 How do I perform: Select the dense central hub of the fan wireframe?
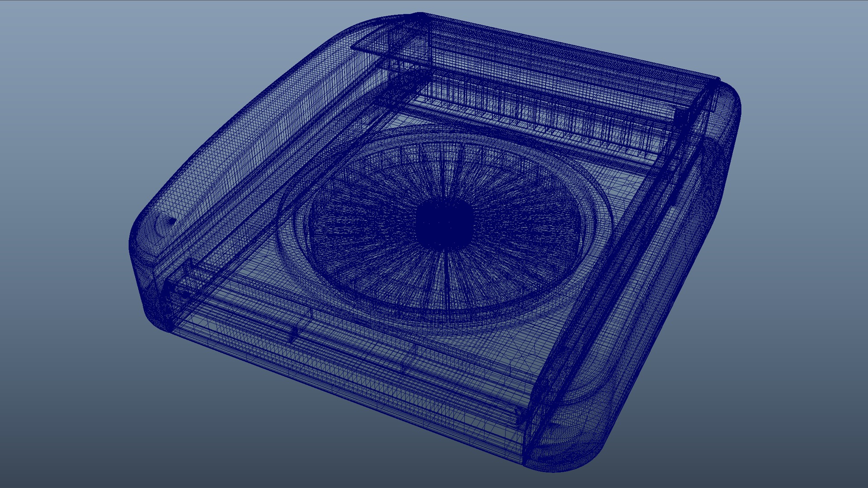(444, 224)
